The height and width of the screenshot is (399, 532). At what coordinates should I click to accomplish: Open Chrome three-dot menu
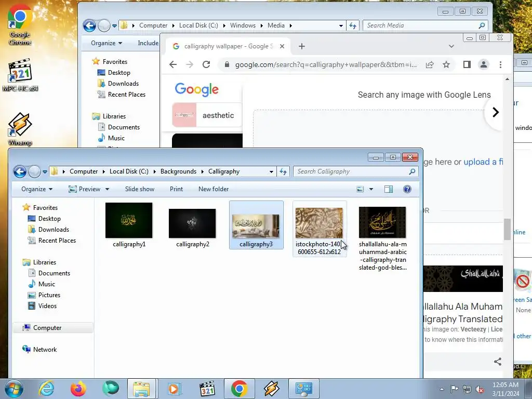(500, 64)
